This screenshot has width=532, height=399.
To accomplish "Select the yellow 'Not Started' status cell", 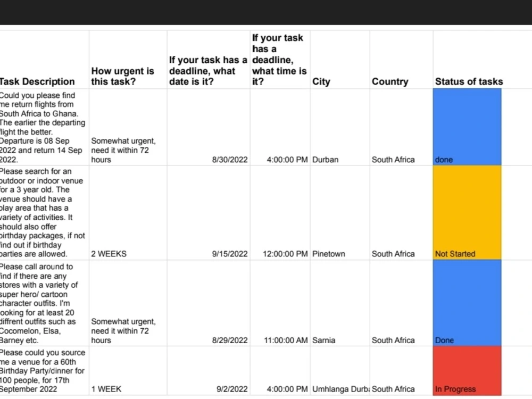I will (x=467, y=213).
